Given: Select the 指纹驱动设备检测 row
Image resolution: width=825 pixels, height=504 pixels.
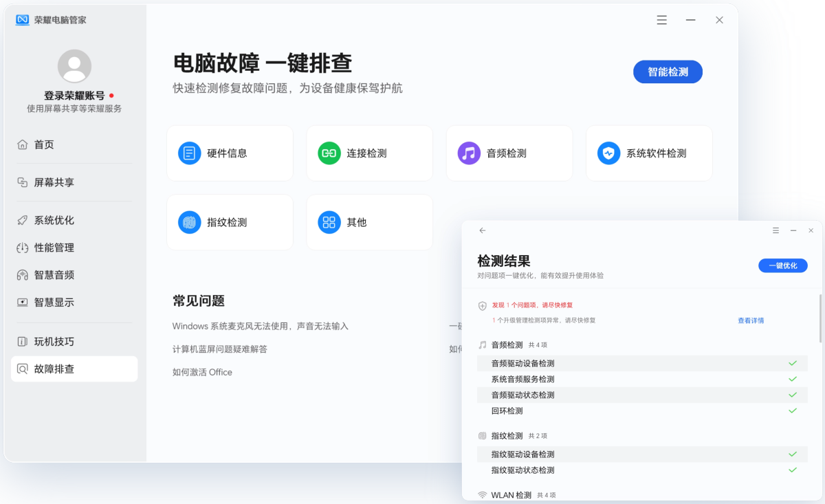Looking at the screenshot, I should pos(642,454).
